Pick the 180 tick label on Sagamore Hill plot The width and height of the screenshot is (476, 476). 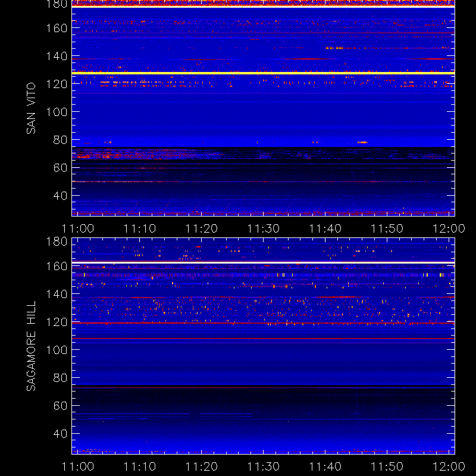[57, 242]
